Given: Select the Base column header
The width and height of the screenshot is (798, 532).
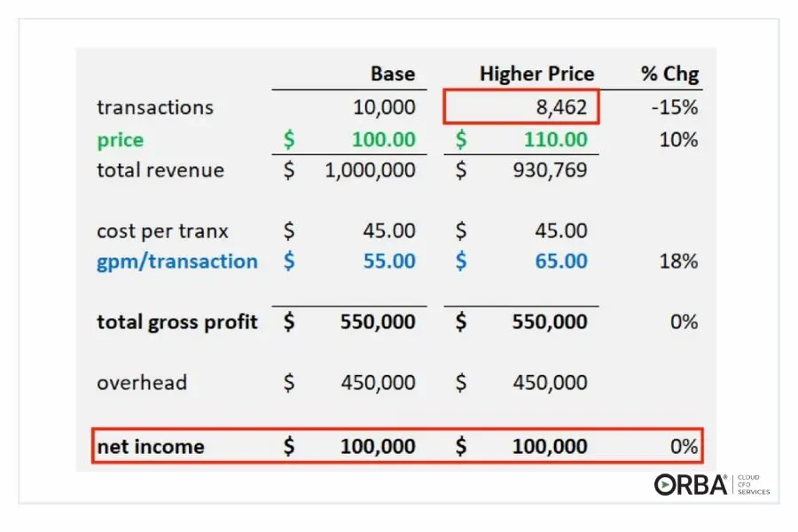Looking at the screenshot, I should [392, 74].
